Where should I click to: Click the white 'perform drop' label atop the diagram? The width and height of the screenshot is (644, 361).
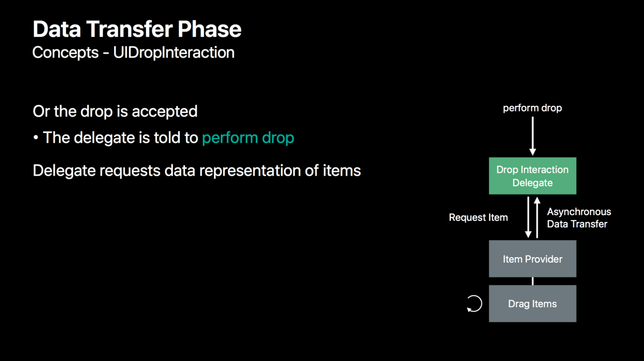click(x=532, y=108)
